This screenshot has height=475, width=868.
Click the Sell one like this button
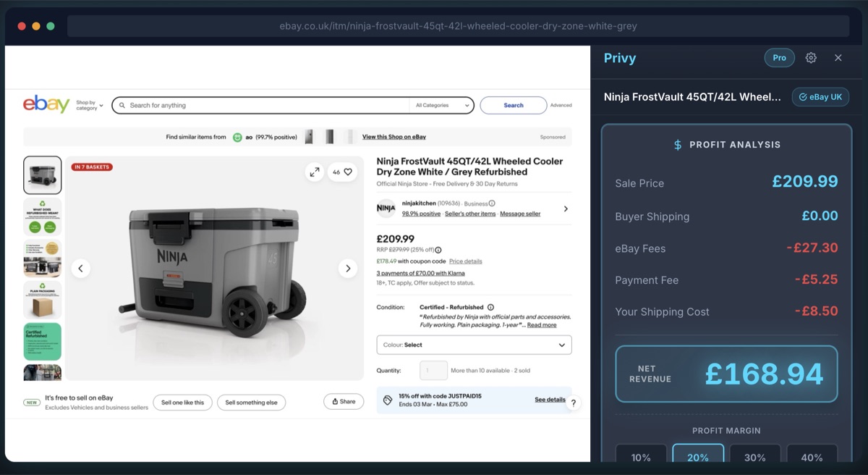(182, 402)
